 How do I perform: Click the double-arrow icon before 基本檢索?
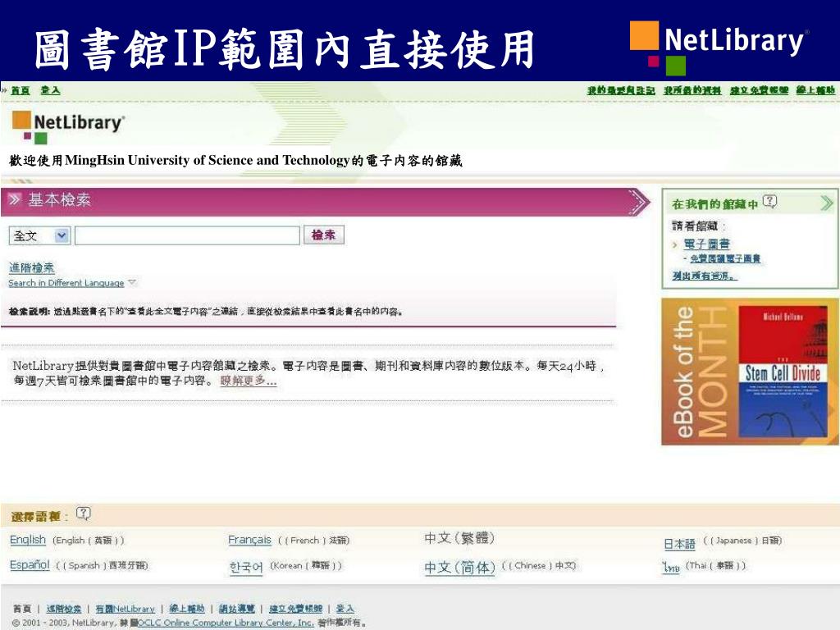tap(15, 200)
